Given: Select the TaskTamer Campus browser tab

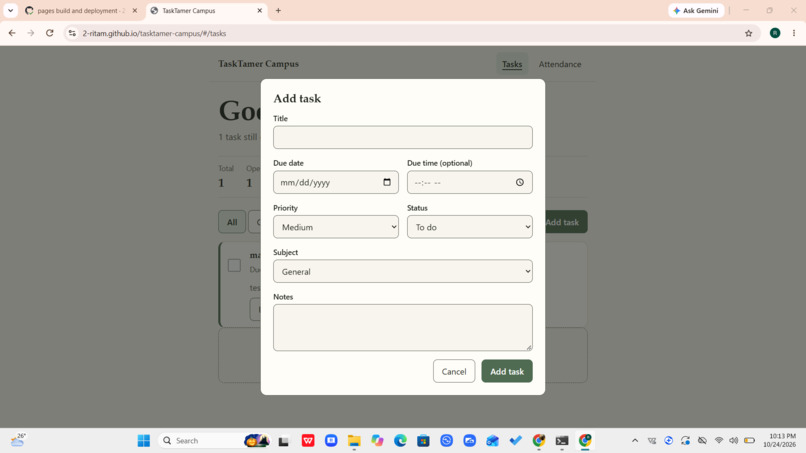Looking at the screenshot, I should coord(206,10).
